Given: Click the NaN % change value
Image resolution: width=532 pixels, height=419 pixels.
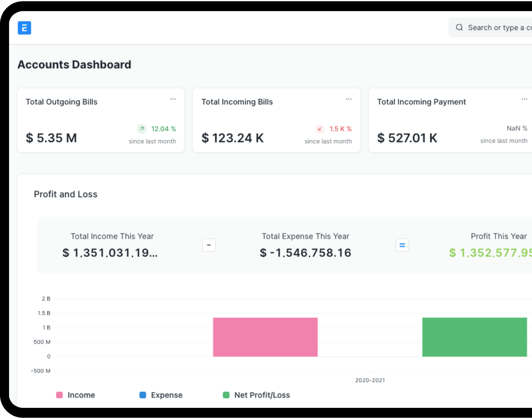Looking at the screenshot, I should (517, 128).
